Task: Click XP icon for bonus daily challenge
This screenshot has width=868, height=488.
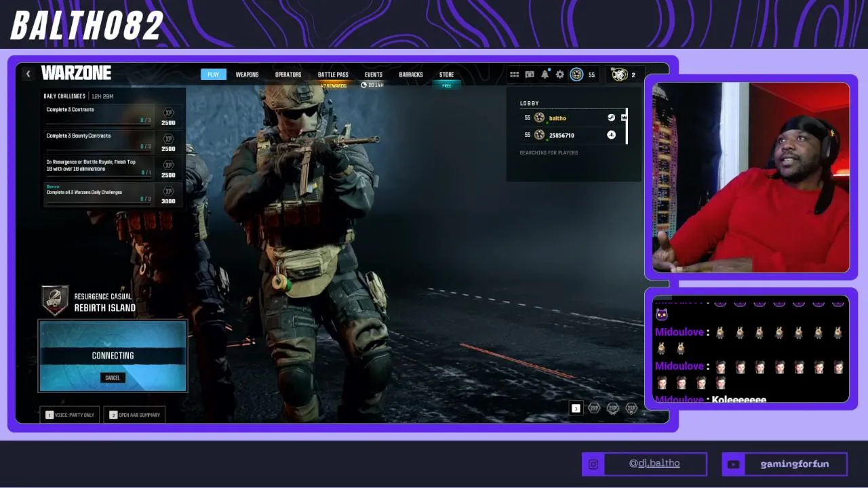Action: [168, 191]
